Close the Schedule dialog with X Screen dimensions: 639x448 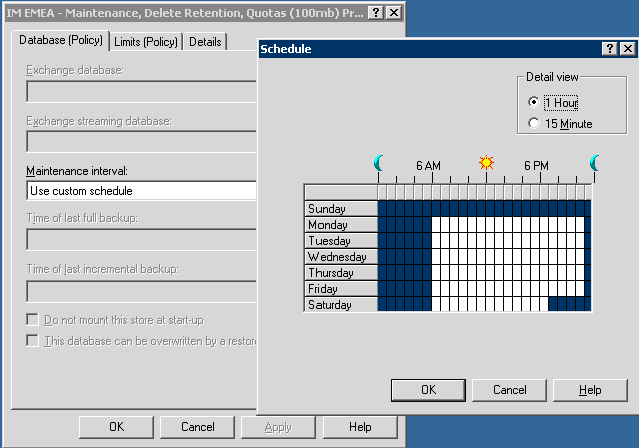pos(627,48)
